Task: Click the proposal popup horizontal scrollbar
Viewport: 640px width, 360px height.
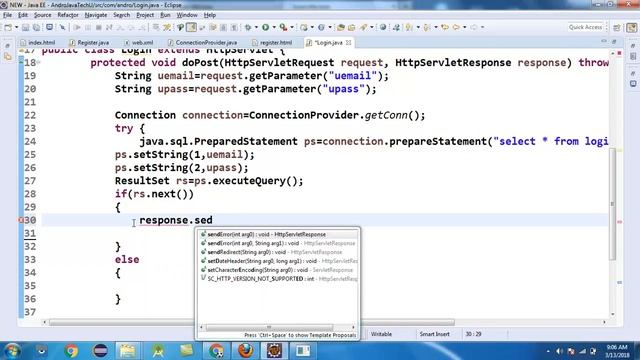Action: 269,327
